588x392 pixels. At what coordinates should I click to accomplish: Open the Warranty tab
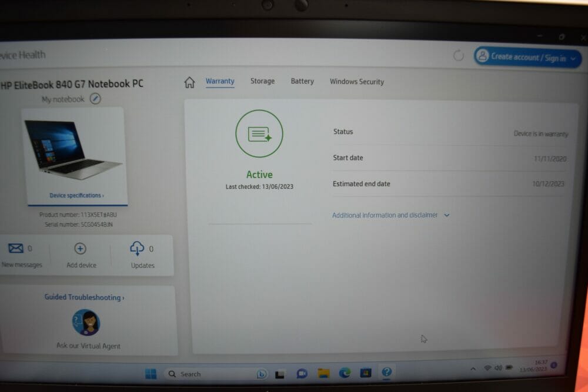(220, 81)
